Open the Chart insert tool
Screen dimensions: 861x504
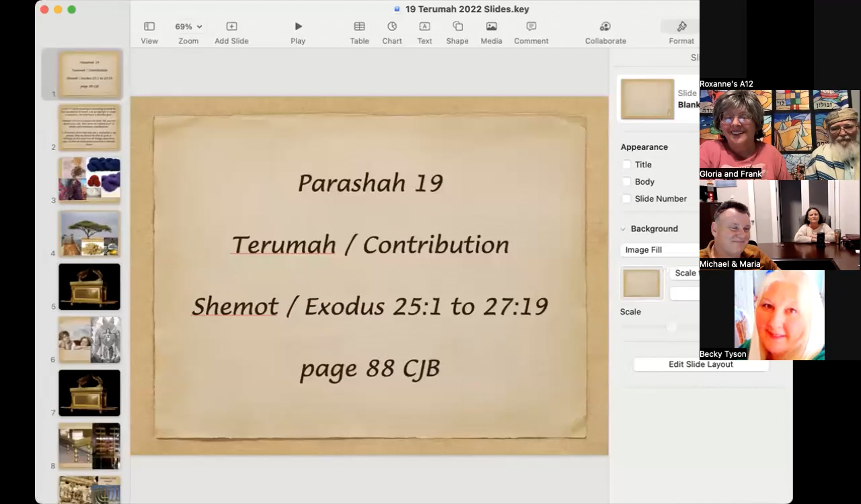coord(392,27)
